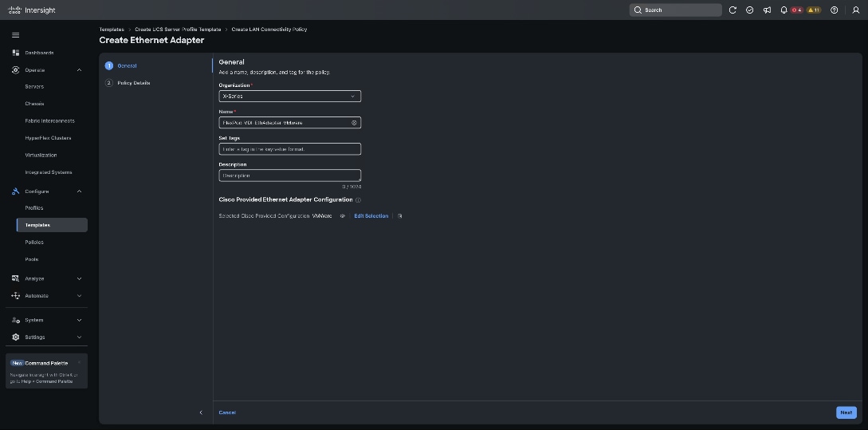Select the General wizard step
This screenshot has width=868, height=430.
127,66
